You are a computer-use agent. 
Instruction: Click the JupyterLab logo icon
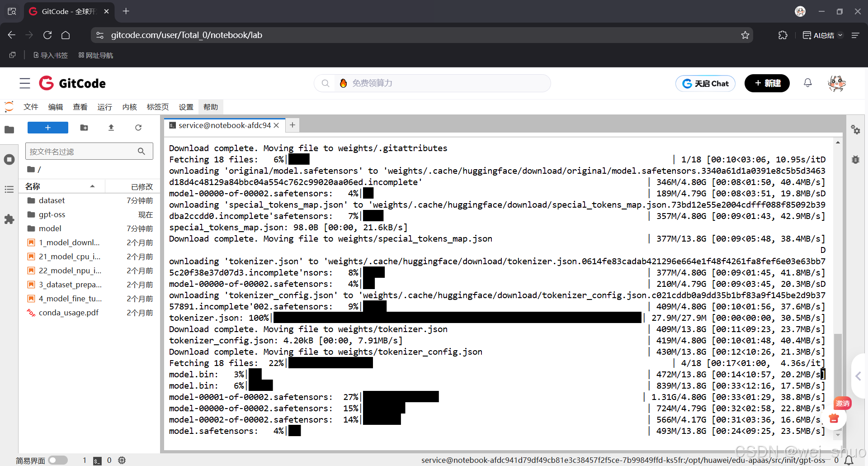coord(9,107)
